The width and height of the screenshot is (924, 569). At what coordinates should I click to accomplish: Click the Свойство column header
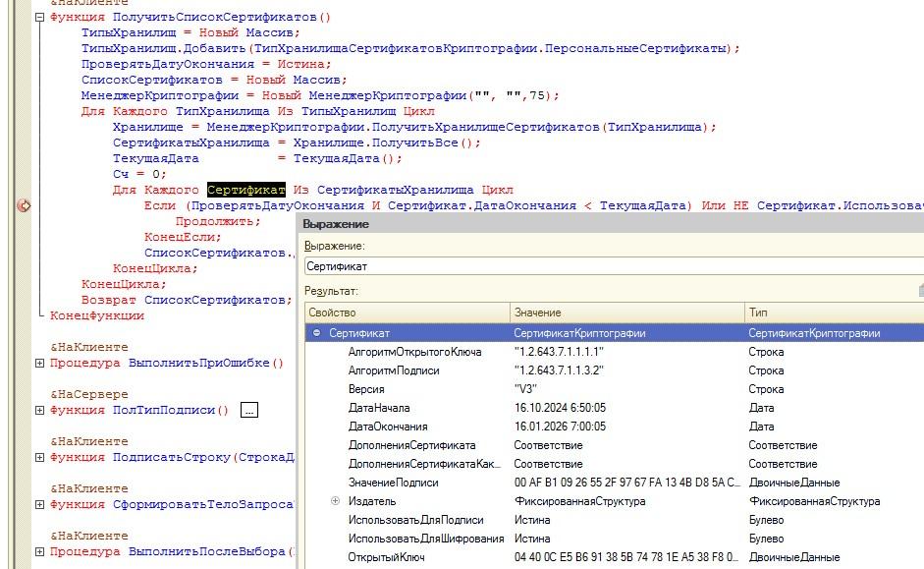point(403,312)
